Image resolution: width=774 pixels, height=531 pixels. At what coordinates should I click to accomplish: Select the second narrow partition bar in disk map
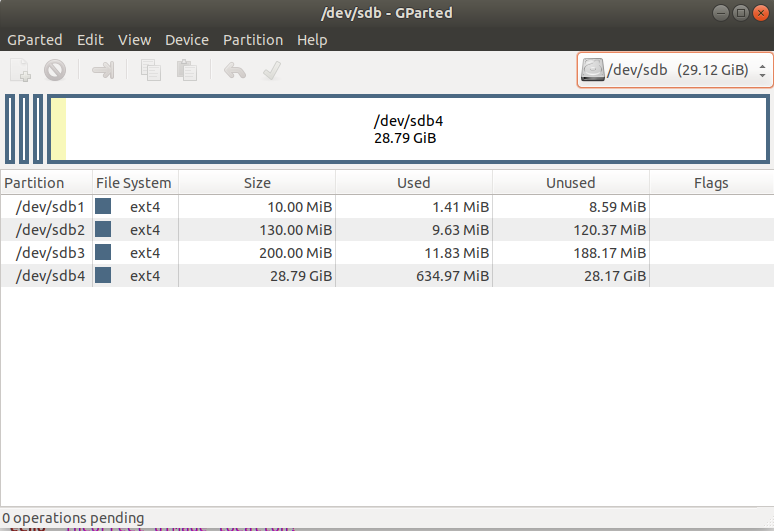(x=24, y=129)
